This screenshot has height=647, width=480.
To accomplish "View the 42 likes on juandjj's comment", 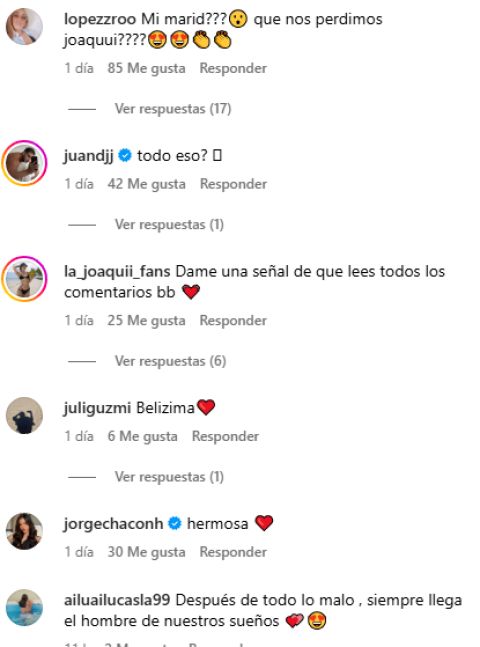I will click(147, 184).
